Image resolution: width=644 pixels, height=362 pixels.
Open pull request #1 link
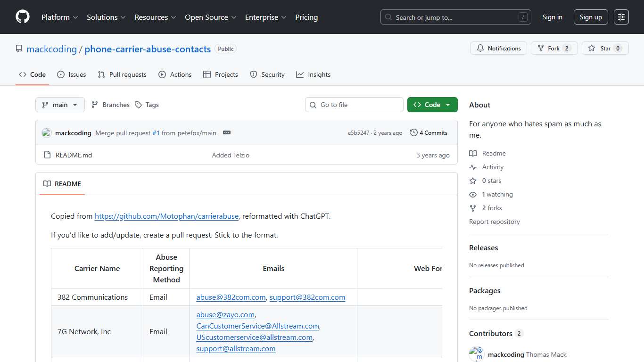[x=156, y=133]
